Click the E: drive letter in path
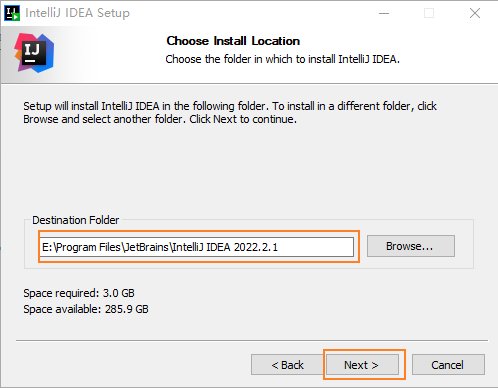Image resolution: width=498 pixels, height=388 pixels. [x=47, y=247]
